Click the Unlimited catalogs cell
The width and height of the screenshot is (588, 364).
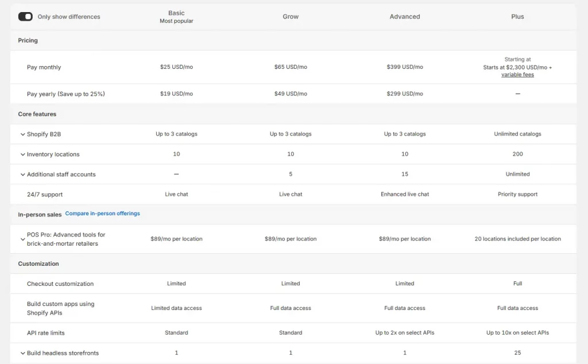517,134
